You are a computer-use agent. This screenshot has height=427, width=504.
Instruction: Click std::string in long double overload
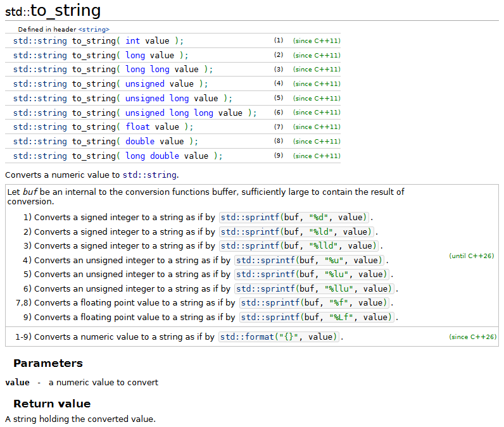[40, 156]
